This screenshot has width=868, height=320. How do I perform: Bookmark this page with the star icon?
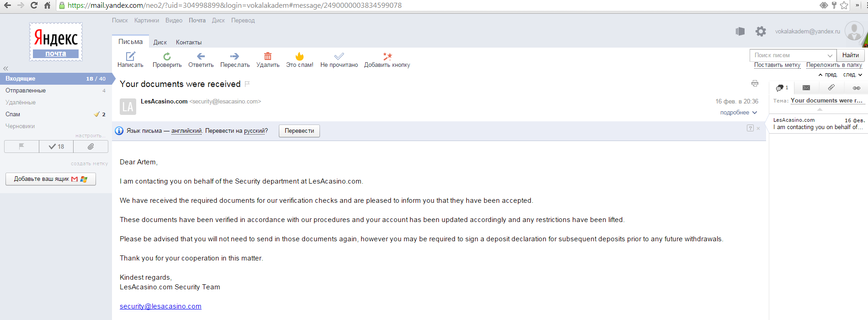tap(844, 5)
